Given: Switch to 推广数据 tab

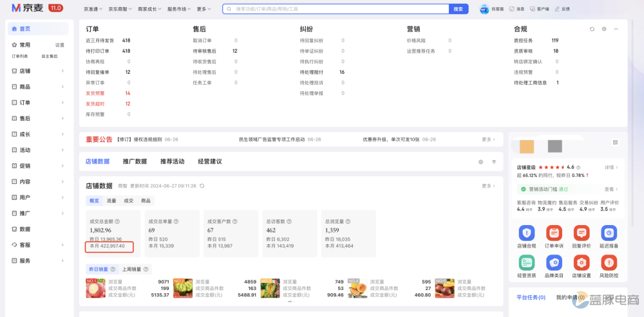Looking at the screenshot, I should [135, 161].
